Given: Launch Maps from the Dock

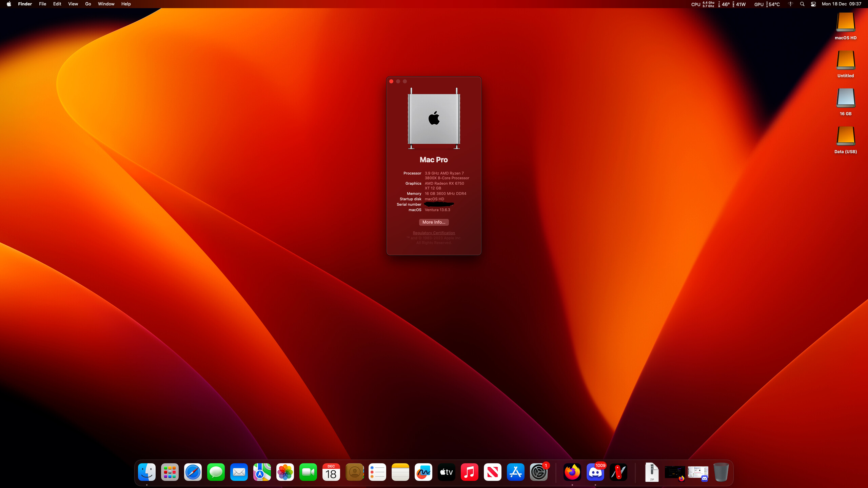Looking at the screenshot, I should (262, 472).
